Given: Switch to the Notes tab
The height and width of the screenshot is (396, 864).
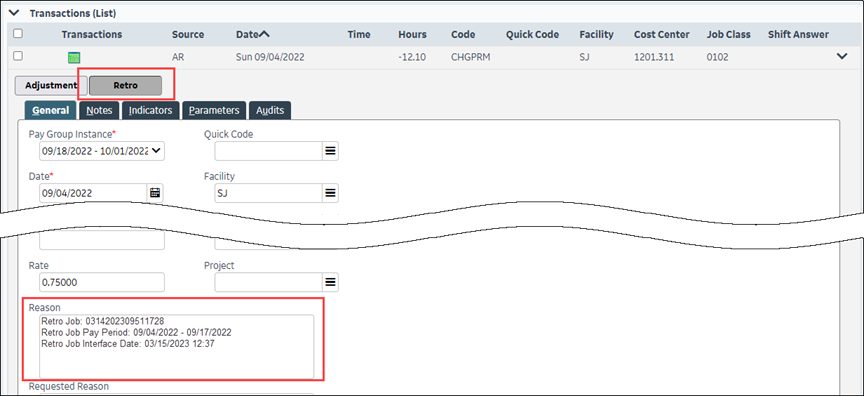Looking at the screenshot, I should [99, 110].
